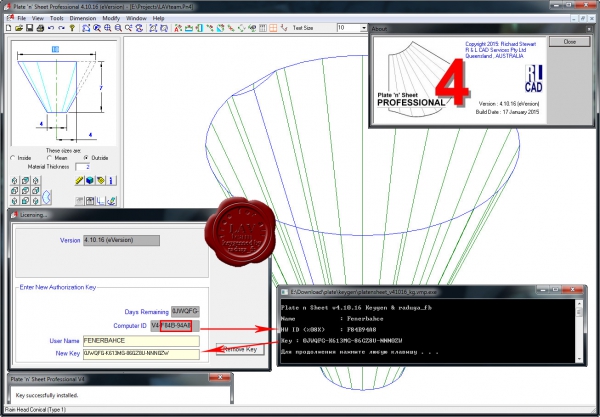Select the Inside sizes radio button

[x=13, y=158]
